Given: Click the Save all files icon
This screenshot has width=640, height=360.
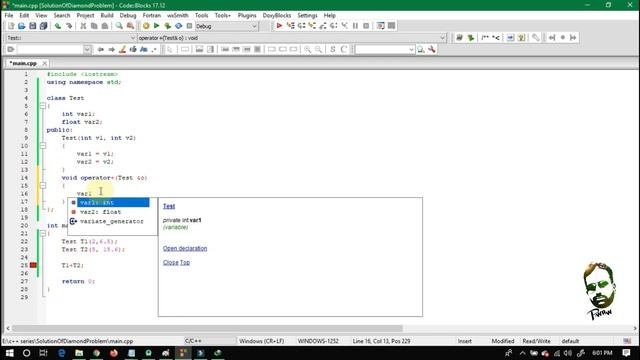Looking at the screenshot, I should [x=43, y=26].
